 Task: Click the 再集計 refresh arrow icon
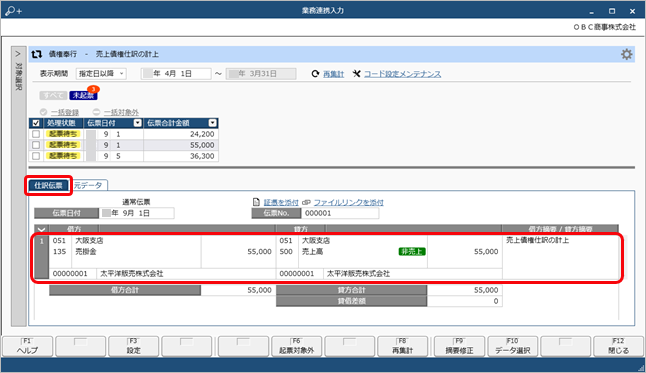pos(315,74)
